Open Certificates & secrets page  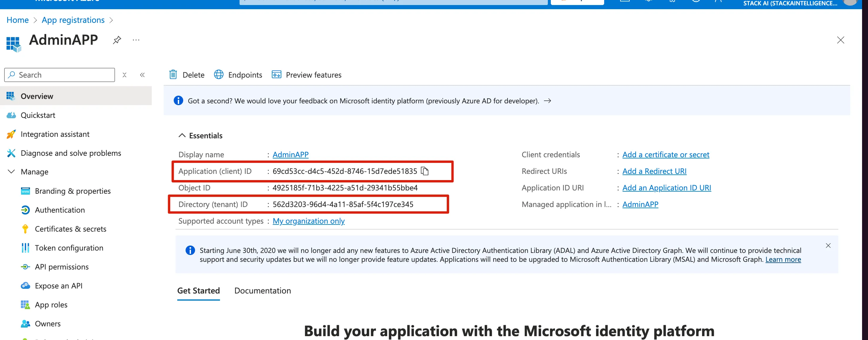[x=71, y=229]
